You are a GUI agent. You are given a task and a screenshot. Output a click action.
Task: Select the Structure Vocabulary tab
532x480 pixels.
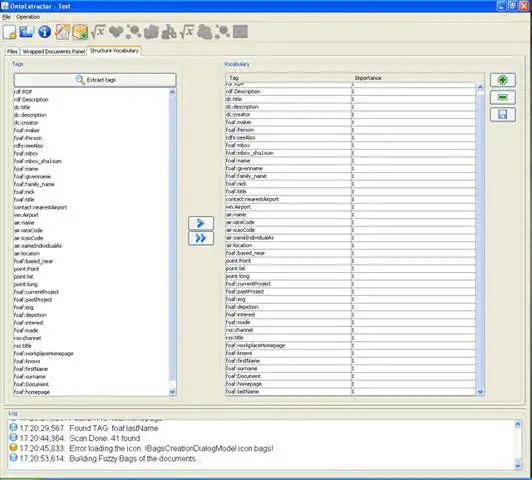click(114, 51)
